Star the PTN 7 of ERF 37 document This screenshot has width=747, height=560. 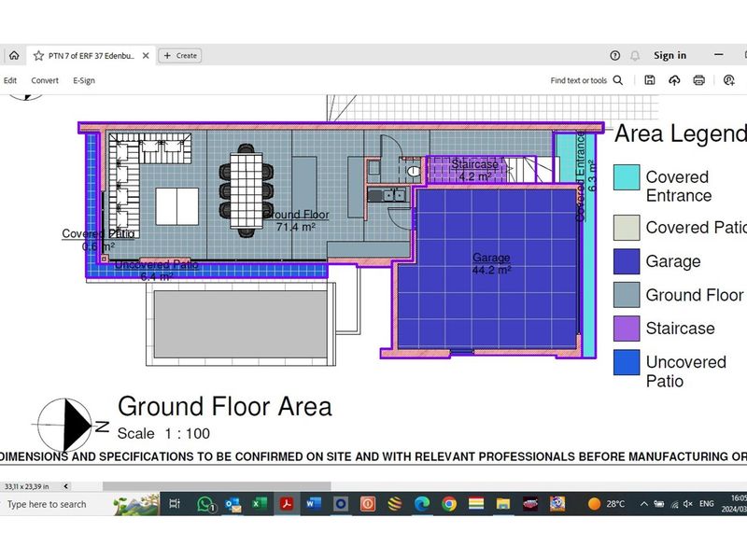click(x=38, y=56)
